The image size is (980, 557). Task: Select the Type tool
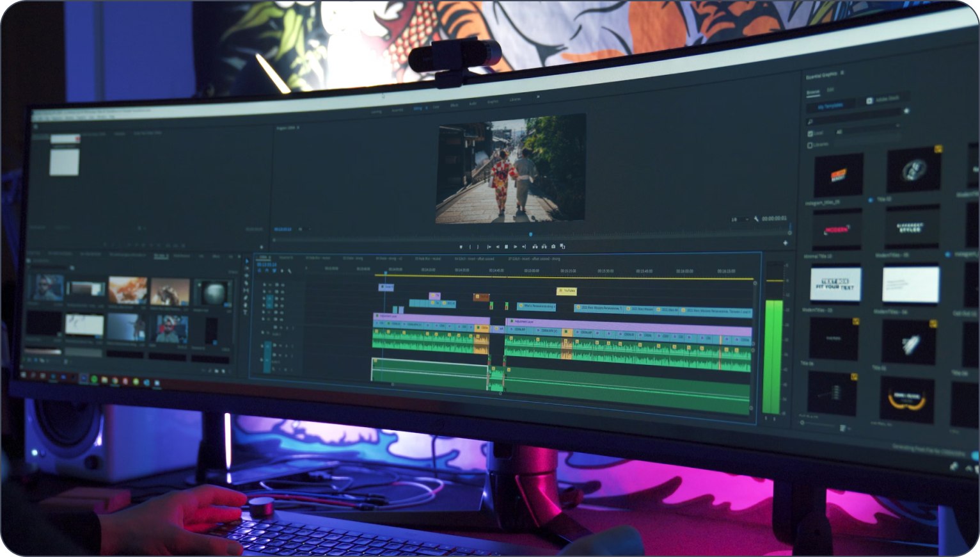tap(245, 312)
